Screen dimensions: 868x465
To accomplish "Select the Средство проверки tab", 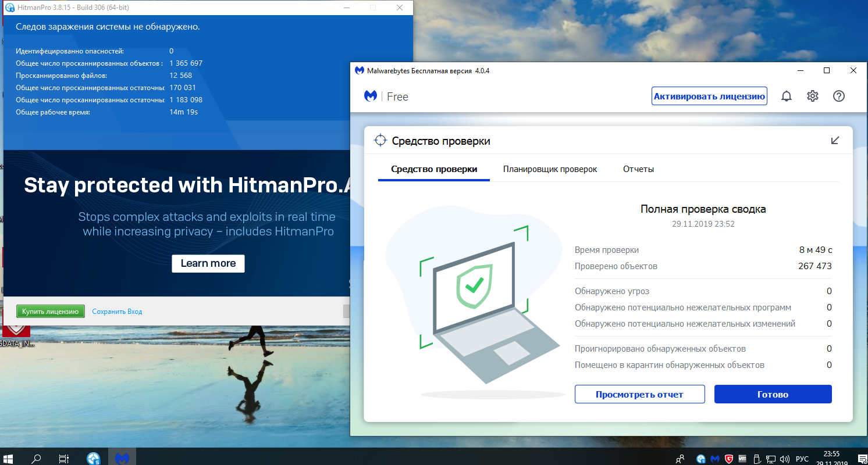I will pos(434,169).
